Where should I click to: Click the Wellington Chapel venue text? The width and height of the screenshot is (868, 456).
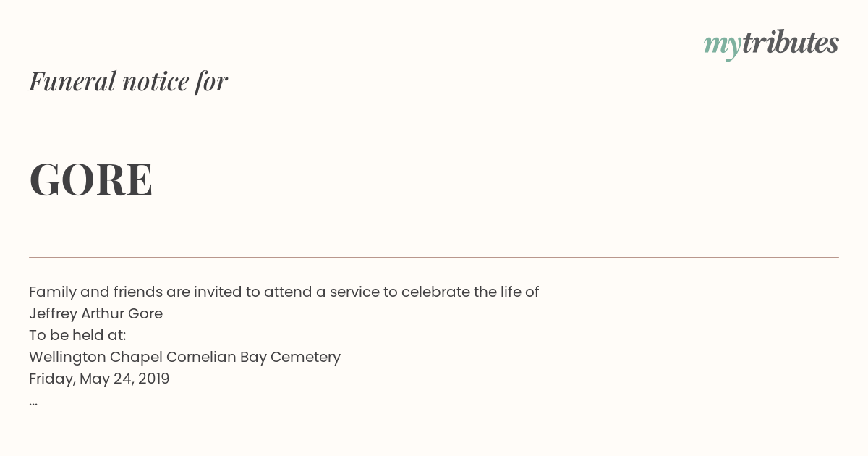coord(184,358)
